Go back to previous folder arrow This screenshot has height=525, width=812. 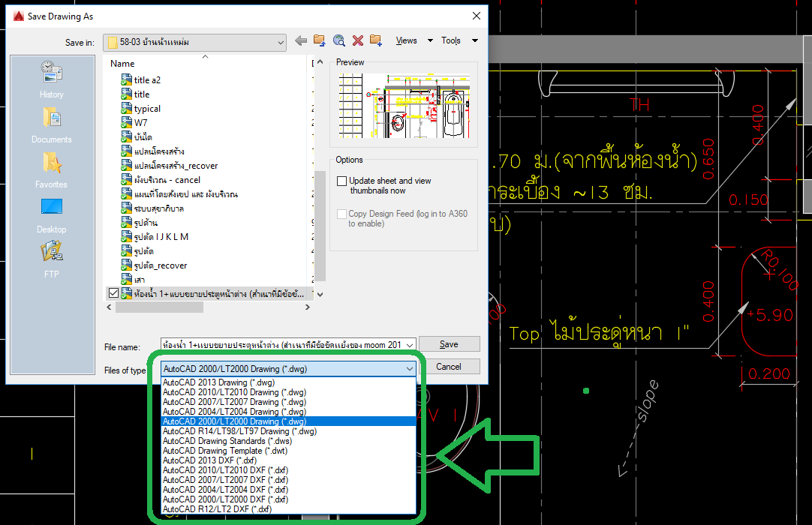click(301, 41)
